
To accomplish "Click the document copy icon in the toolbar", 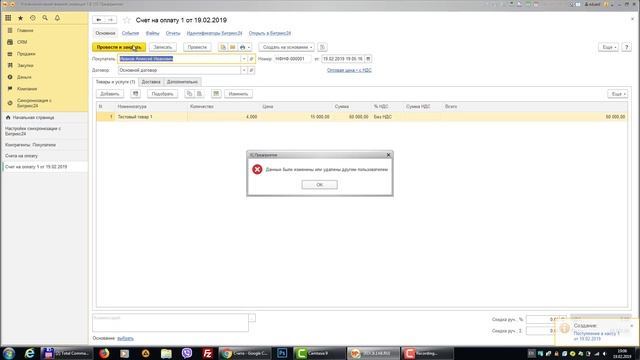I will coord(223,47).
